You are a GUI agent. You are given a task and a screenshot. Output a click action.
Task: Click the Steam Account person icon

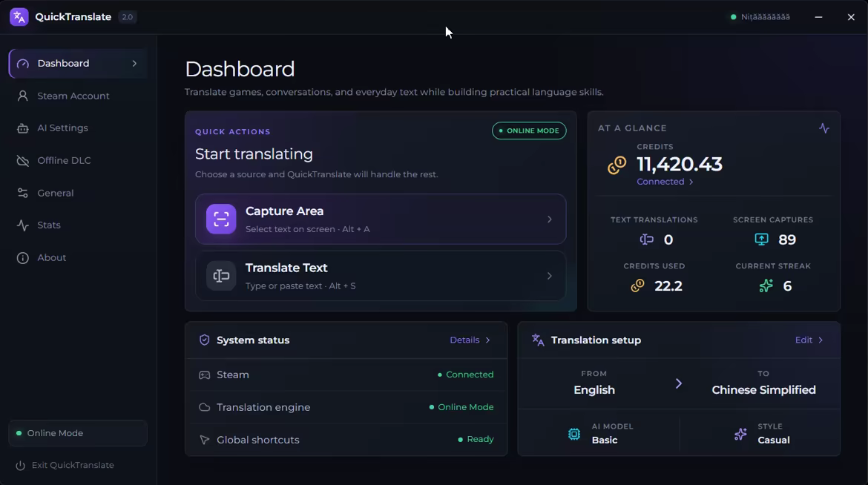point(23,96)
